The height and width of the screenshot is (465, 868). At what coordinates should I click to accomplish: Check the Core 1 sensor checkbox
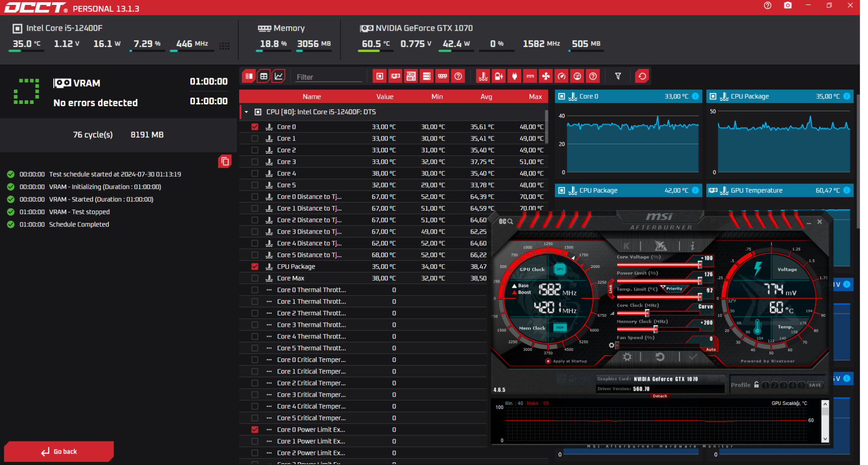pyautogui.click(x=255, y=139)
